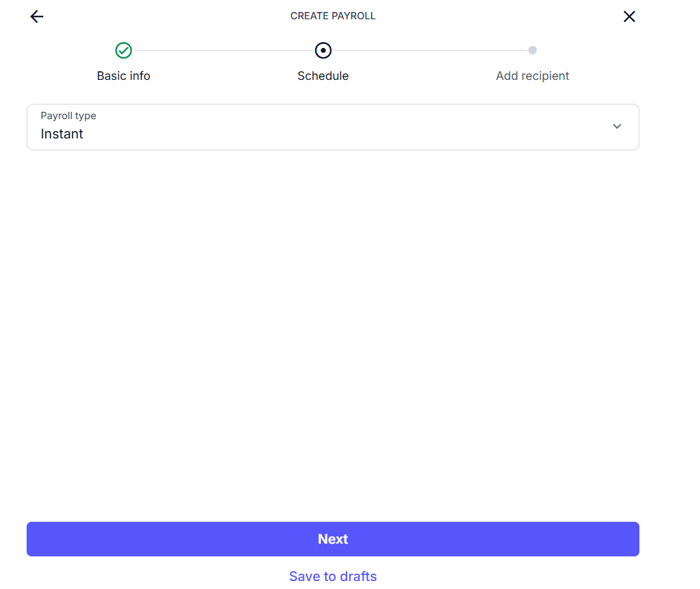Jump to the Basic info step label

coord(124,76)
